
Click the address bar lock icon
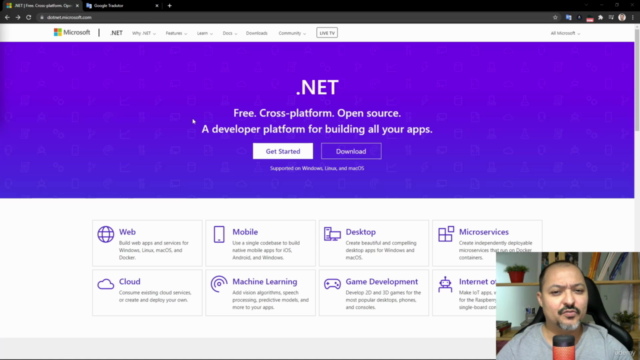click(x=42, y=17)
